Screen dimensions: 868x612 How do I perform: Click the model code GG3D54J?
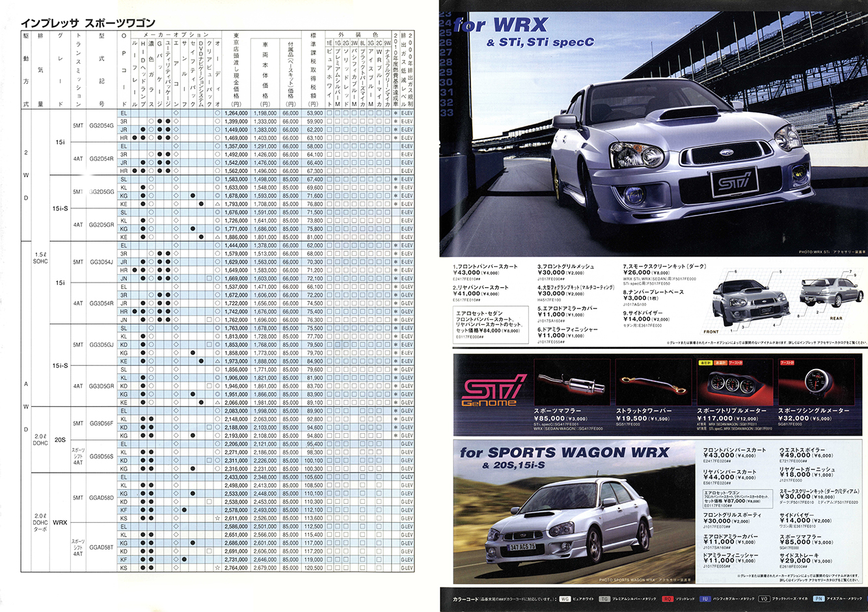point(102,262)
